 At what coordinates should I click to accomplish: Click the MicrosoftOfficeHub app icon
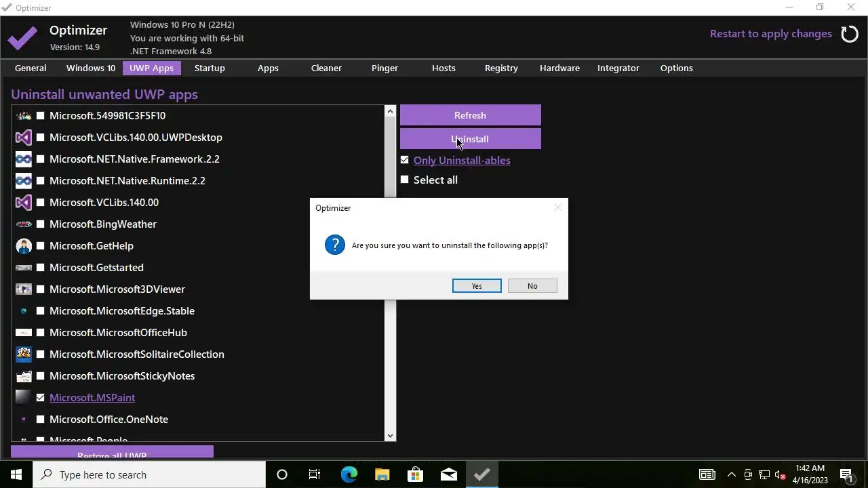click(24, 333)
